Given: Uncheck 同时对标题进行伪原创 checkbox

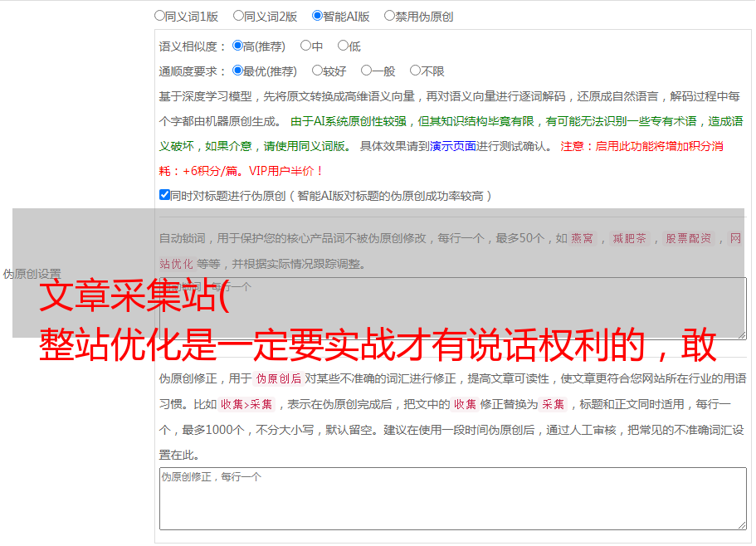Looking at the screenshot, I should coord(164,196).
